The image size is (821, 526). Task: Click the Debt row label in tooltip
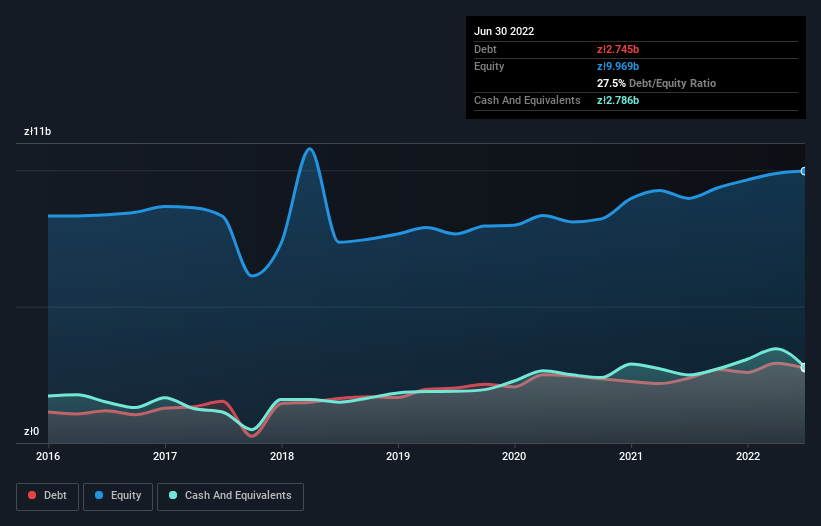coord(485,49)
